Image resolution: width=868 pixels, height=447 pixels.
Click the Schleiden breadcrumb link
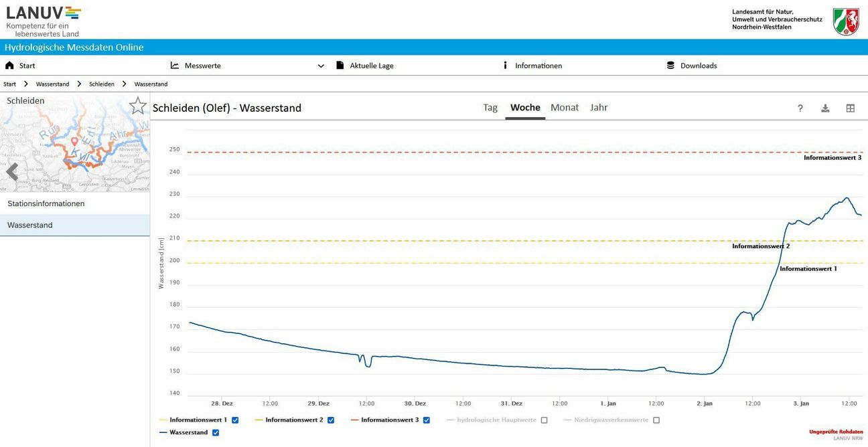102,84
